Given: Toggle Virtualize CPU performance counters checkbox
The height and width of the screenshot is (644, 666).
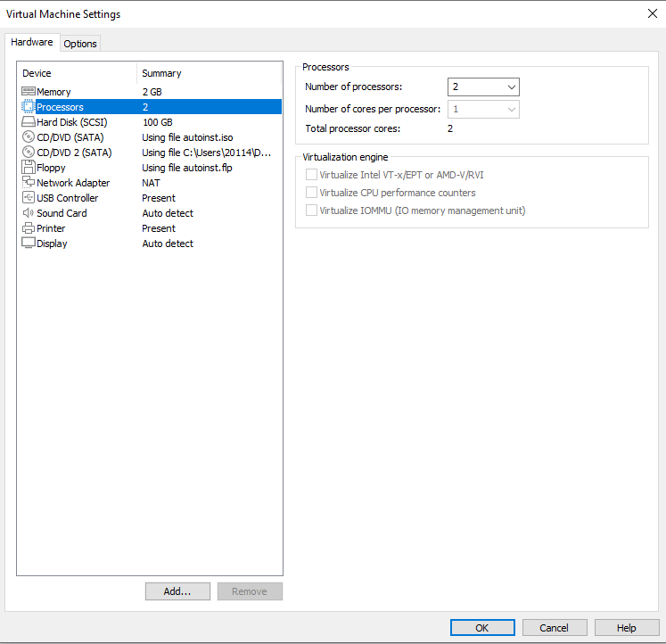Looking at the screenshot, I should pyautogui.click(x=311, y=193).
